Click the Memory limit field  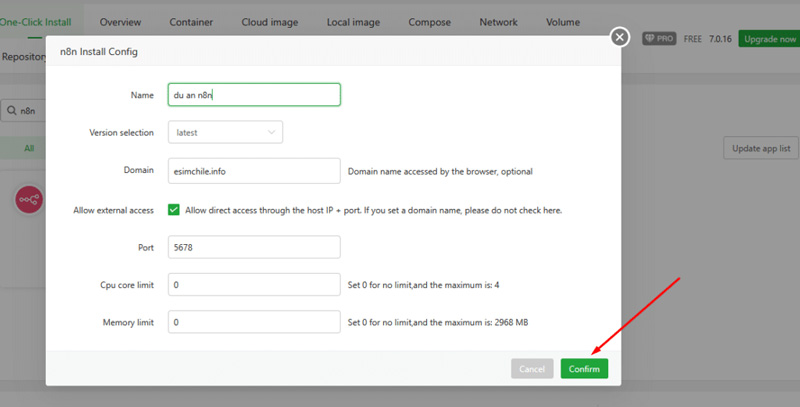(254, 322)
